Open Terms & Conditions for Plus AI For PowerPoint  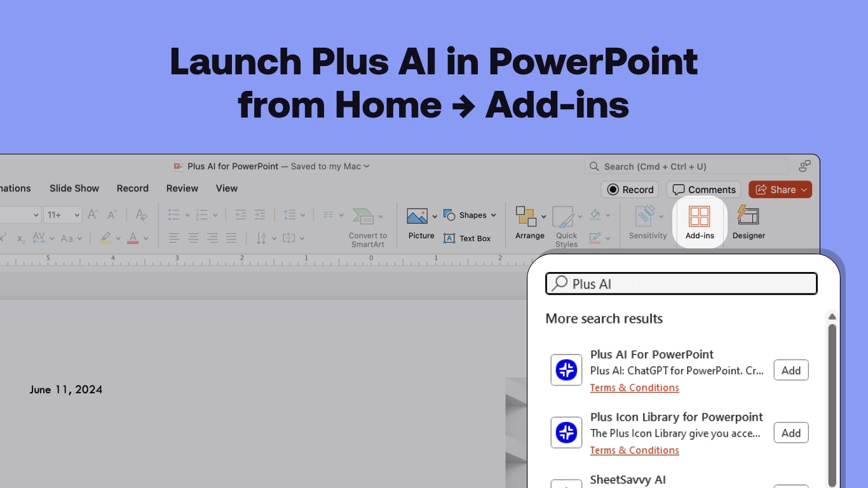coord(634,388)
